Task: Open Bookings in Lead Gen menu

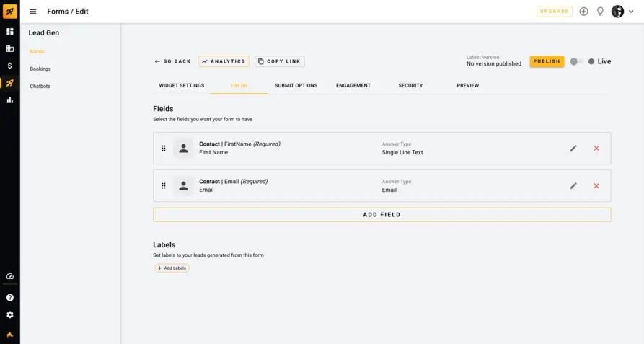Action: pyautogui.click(x=40, y=69)
